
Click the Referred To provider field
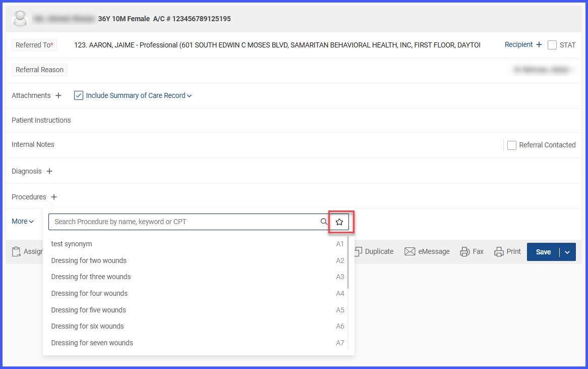click(x=277, y=45)
